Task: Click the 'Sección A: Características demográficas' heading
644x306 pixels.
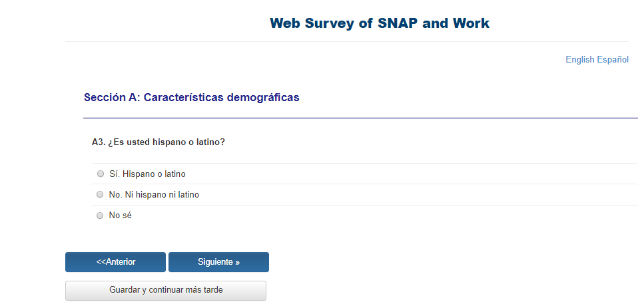Action: click(192, 98)
